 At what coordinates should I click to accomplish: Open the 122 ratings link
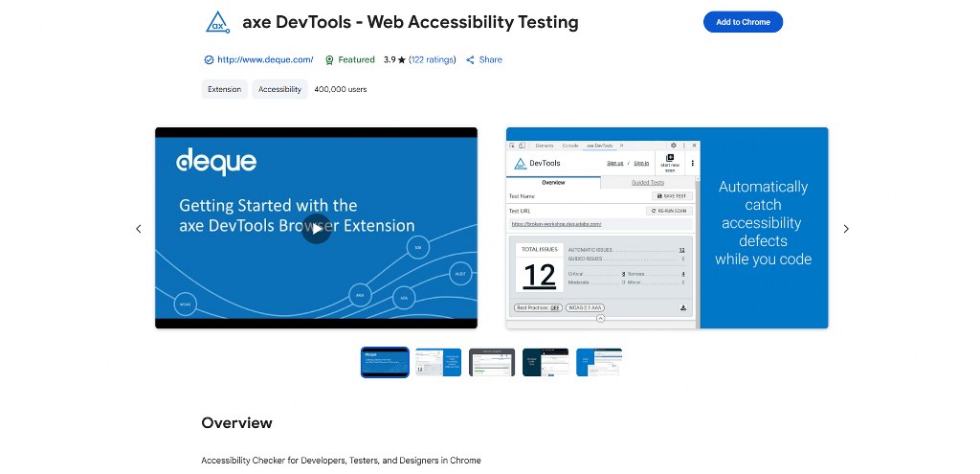[433, 59]
